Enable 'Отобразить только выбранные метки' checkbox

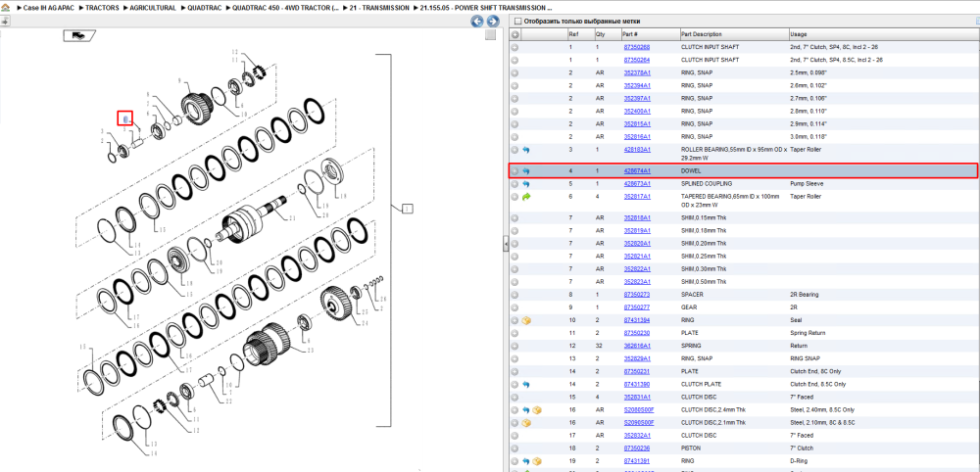coord(516,22)
